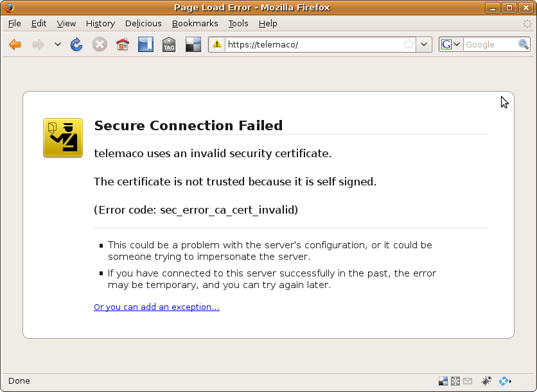The width and height of the screenshot is (537, 392).
Task: Open the Bookmarks menu
Action: click(195, 23)
